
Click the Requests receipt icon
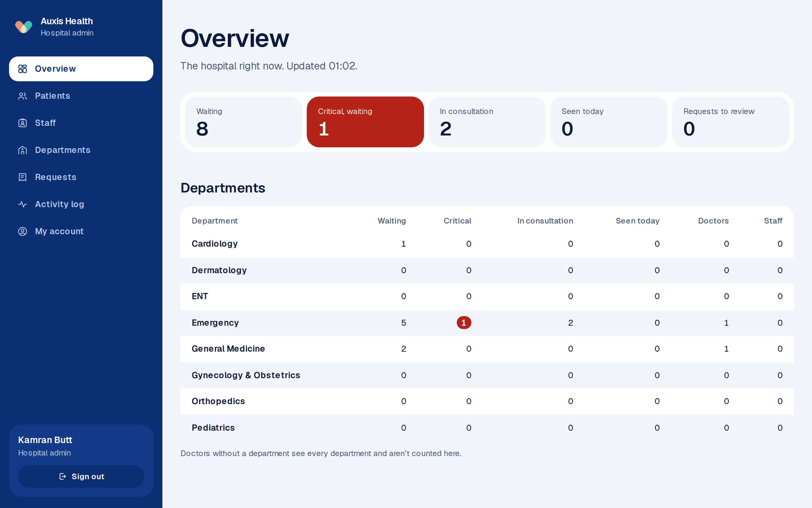point(23,177)
